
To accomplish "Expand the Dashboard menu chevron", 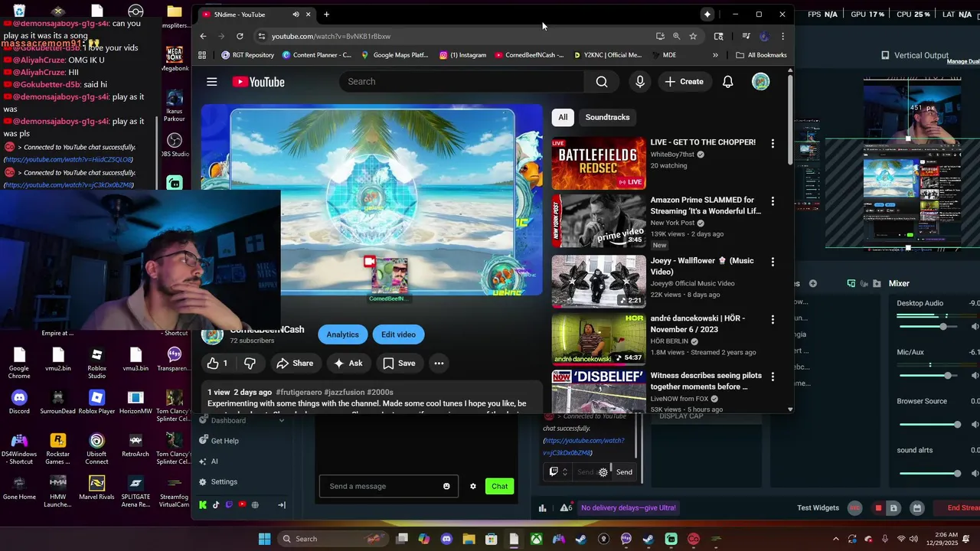I will point(281,420).
